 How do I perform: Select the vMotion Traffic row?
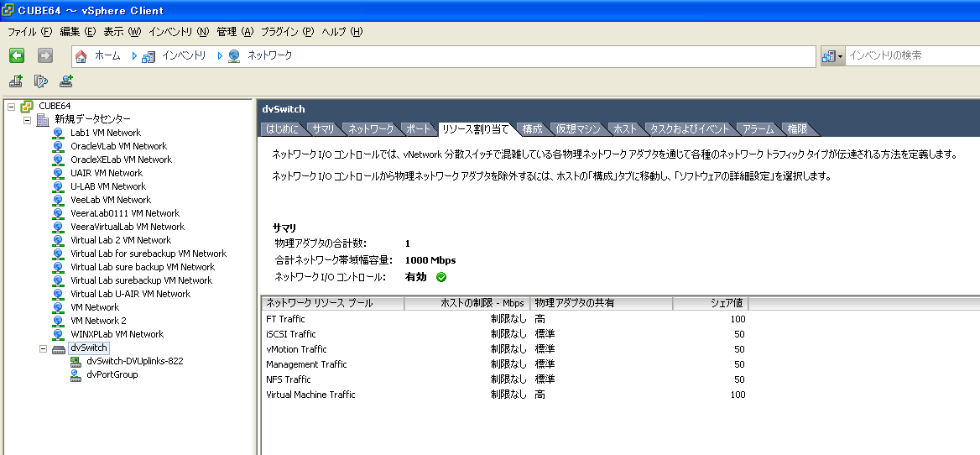pos(505,349)
